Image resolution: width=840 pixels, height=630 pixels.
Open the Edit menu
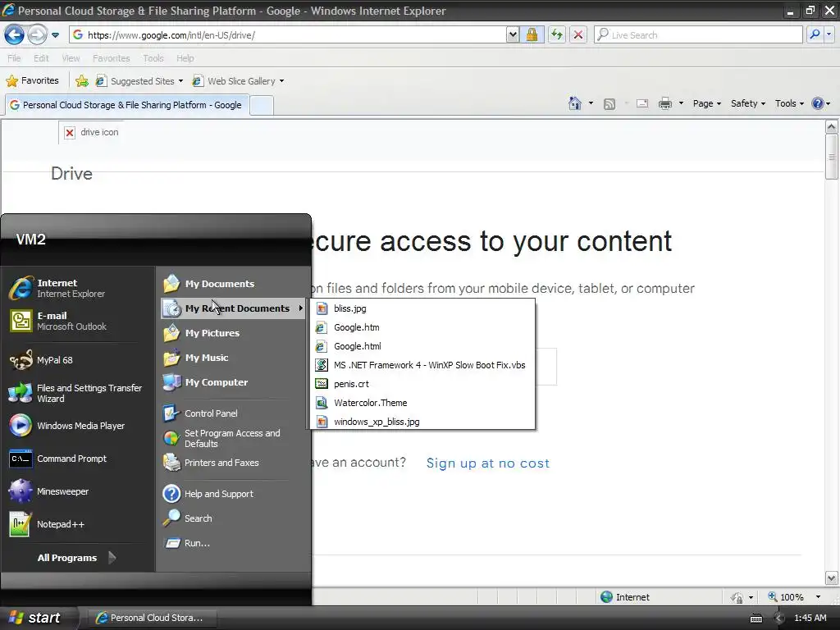pos(41,58)
